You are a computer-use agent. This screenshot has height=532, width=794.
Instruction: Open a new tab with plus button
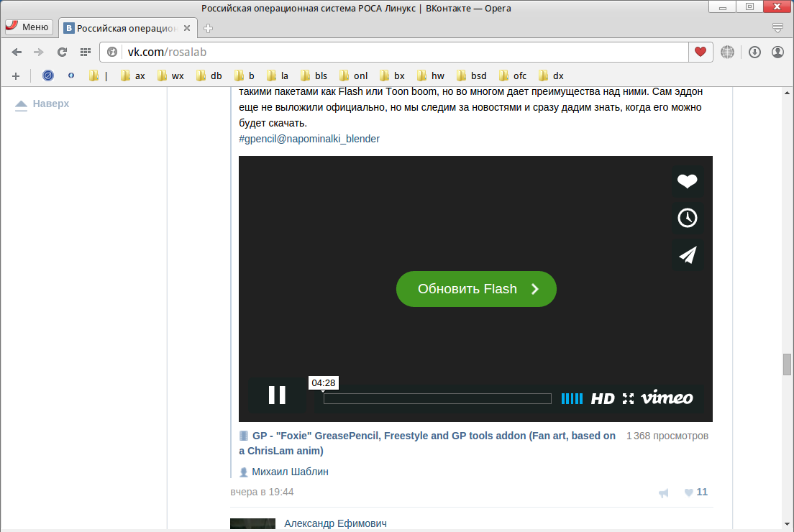coord(209,28)
